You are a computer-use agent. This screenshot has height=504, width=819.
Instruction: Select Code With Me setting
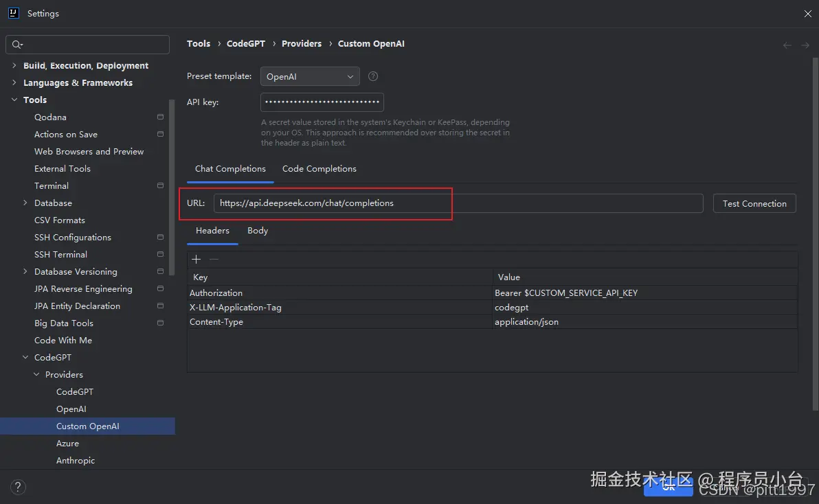tap(63, 340)
